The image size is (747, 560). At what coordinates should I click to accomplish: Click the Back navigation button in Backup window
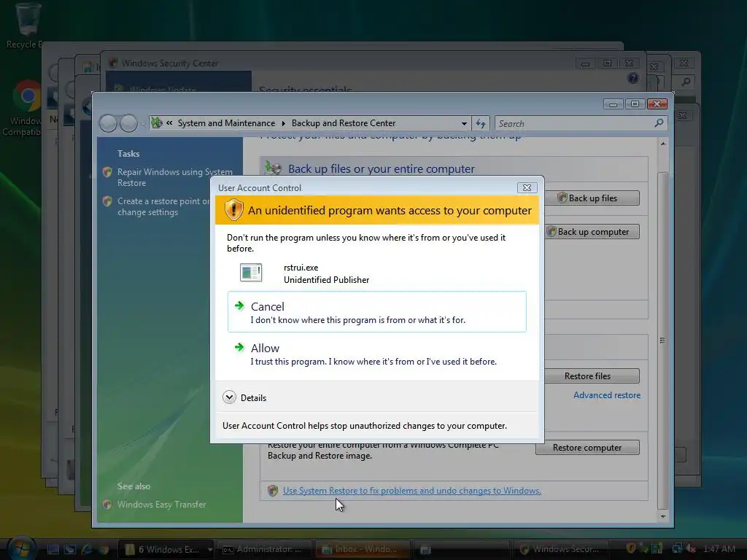(108, 123)
